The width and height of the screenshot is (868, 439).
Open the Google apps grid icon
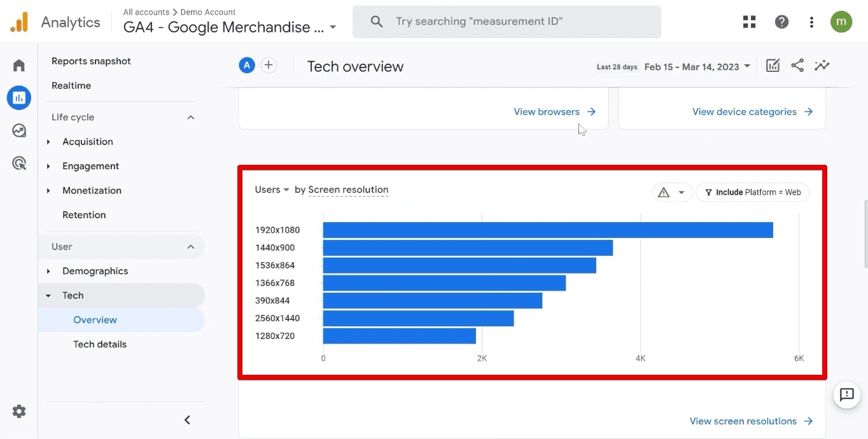coord(749,21)
